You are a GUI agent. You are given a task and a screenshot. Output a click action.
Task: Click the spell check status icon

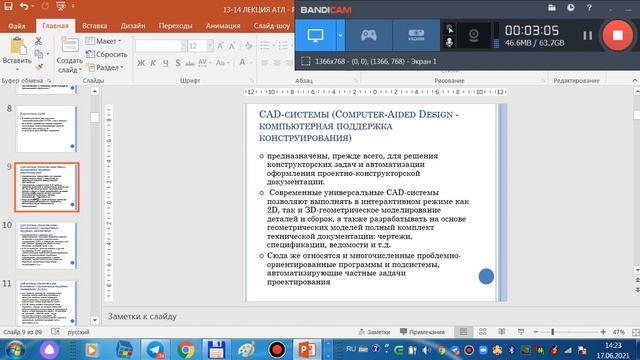[x=55, y=332]
